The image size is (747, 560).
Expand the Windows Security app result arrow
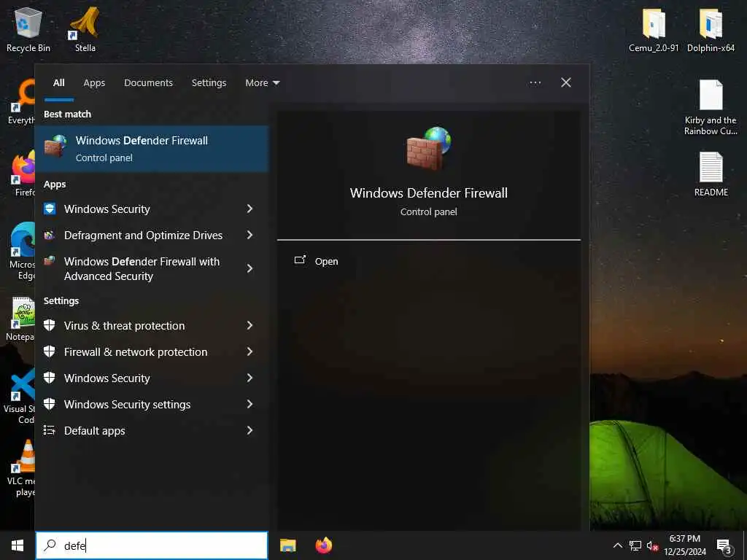pyautogui.click(x=249, y=209)
